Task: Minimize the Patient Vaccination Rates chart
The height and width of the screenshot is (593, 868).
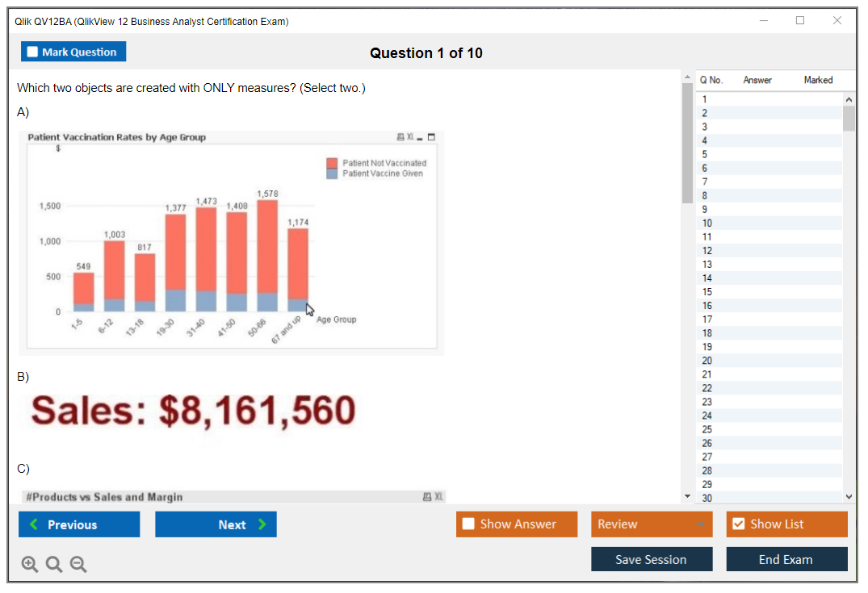Action: [421, 137]
